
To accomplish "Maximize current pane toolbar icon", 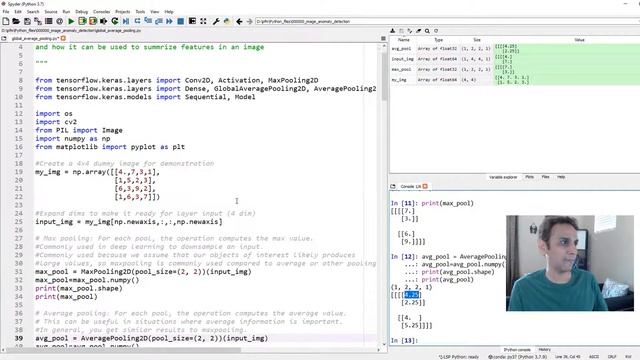I will coord(192,21).
